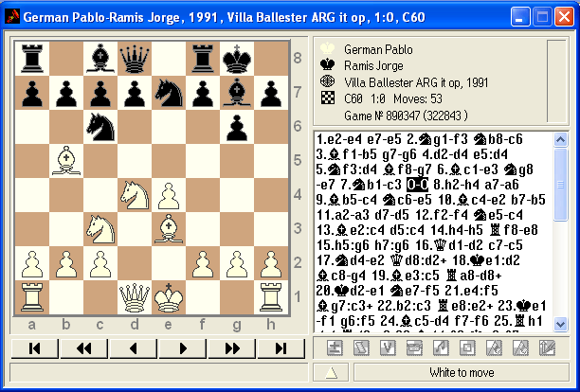
Task: Select the white knight on c3
Action: [100, 229]
